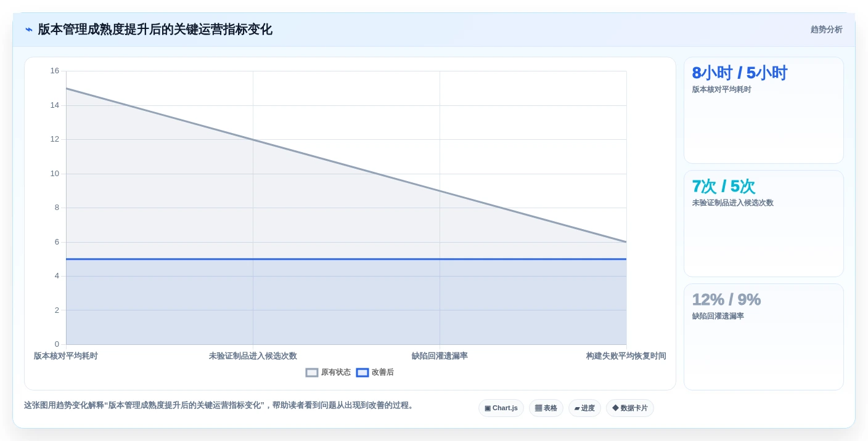
Task: Click card caption 缺陷回灌遗漏率
Action: pyautogui.click(x=718, y=316)
